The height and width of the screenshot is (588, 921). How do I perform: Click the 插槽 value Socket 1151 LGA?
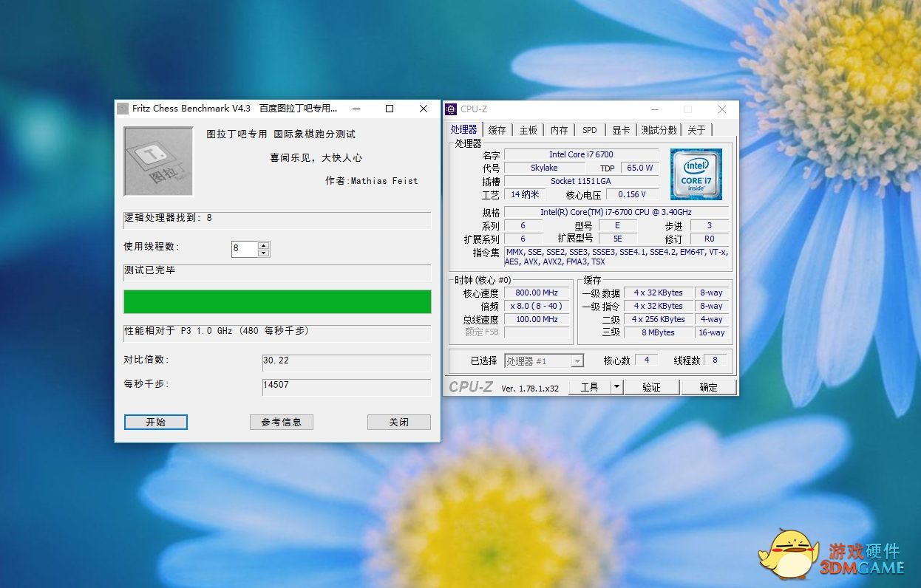[x=581, y=181]
